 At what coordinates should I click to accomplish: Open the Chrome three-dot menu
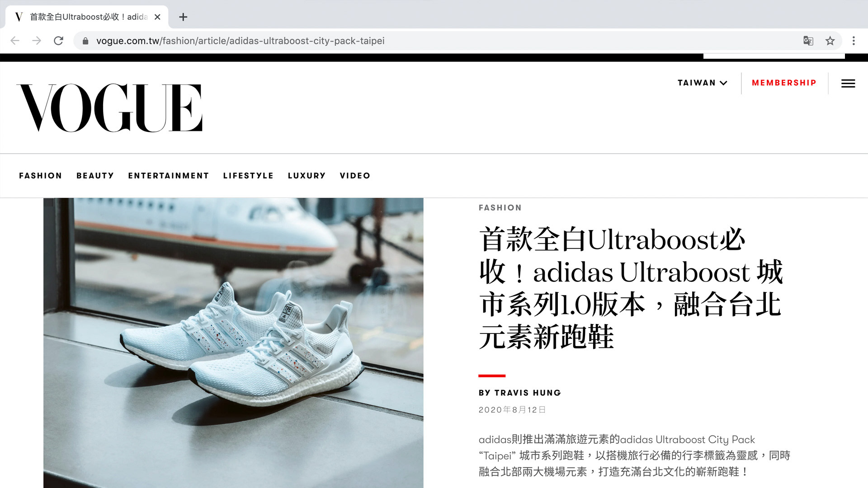[x=854, y=41]
